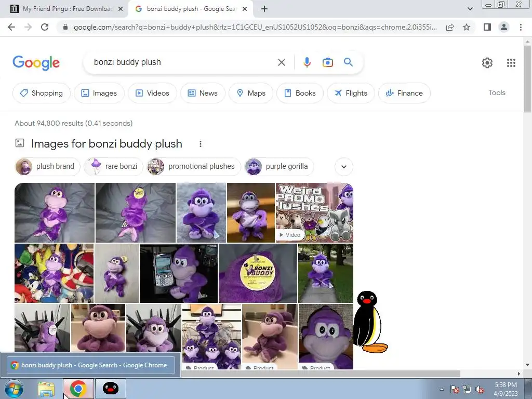Screen dimensions: 532x399
Task: Clear the search box text
Action: tap(281, 62)
